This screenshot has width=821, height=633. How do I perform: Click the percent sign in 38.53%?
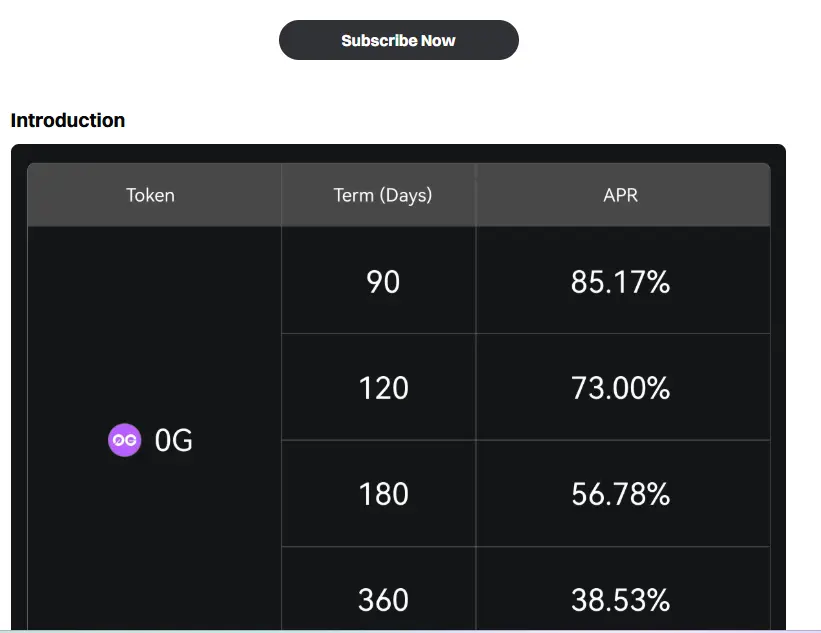658,600
